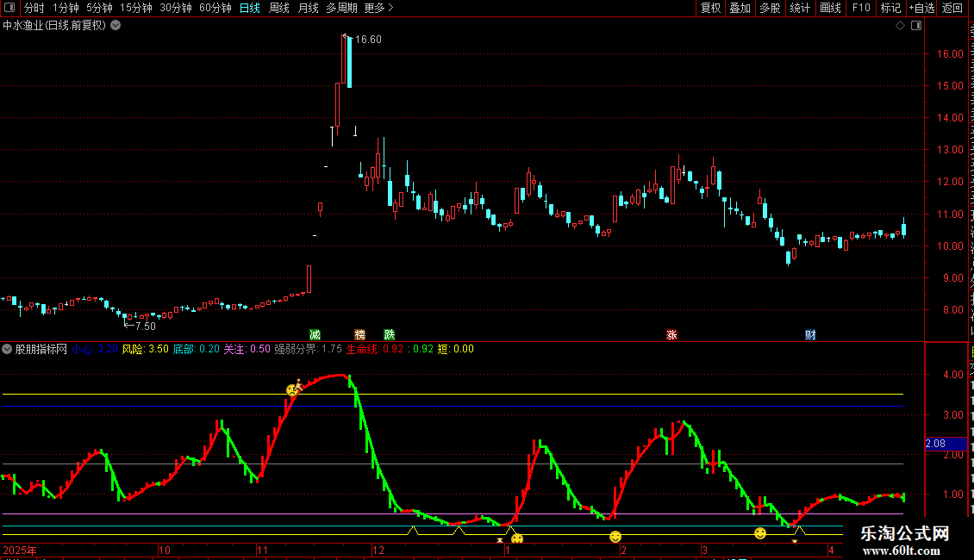974x560 pixels.
Task: Switch to the 分时 intraday view
Action: [x=34, y=8]
